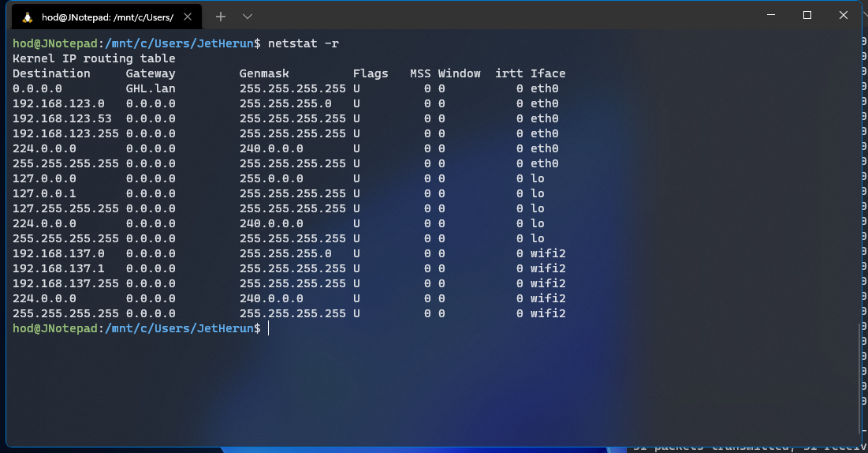This screenshot has height=453, width=868.
Task: Click destination '192.168.137.1'
Action: click(x=58, y=268)
